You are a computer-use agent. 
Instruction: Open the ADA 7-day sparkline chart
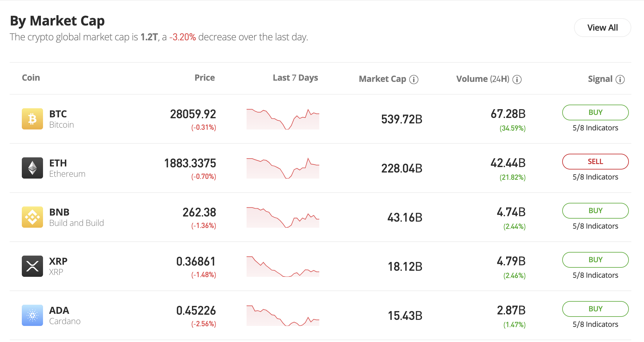(283, 315)
